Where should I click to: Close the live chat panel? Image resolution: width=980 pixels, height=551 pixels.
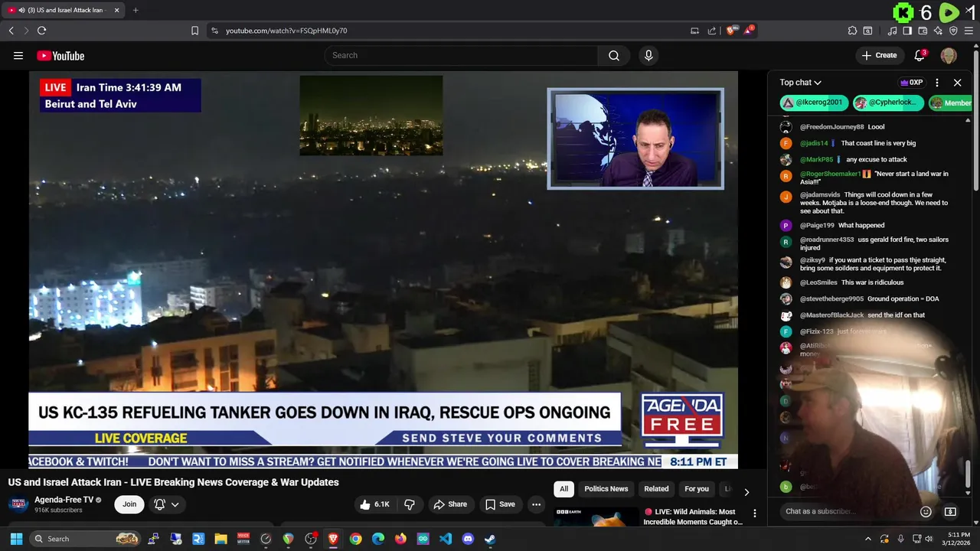(957, 83)
